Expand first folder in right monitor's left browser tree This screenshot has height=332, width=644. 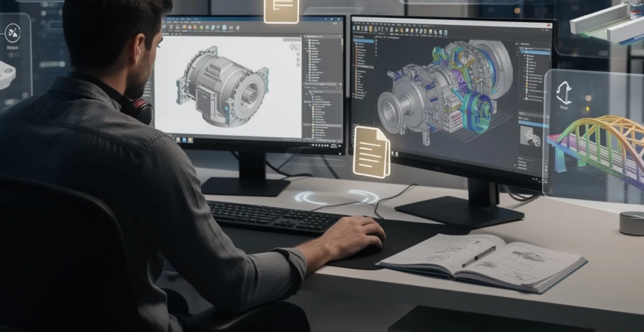[357, 42]
